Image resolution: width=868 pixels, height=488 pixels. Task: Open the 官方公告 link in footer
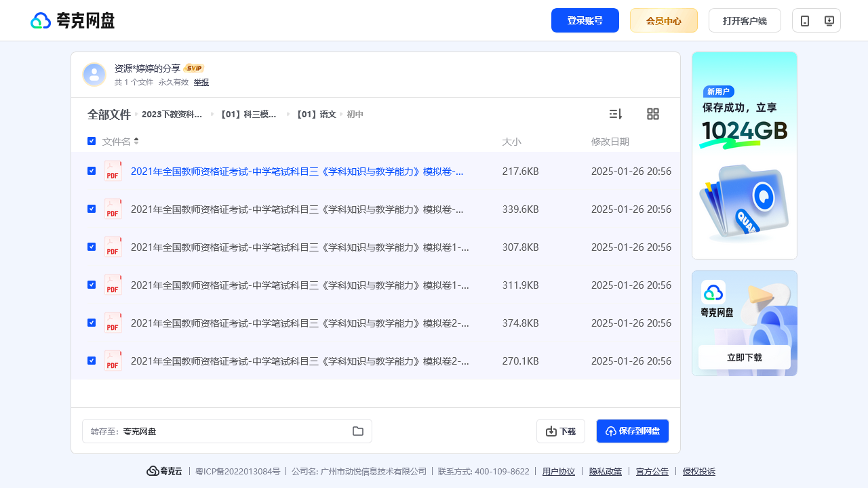(652, 472)
